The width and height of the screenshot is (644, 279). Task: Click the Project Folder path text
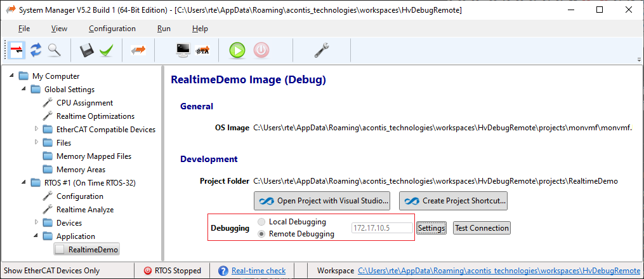pyautogui.click(x=435, y=181)
